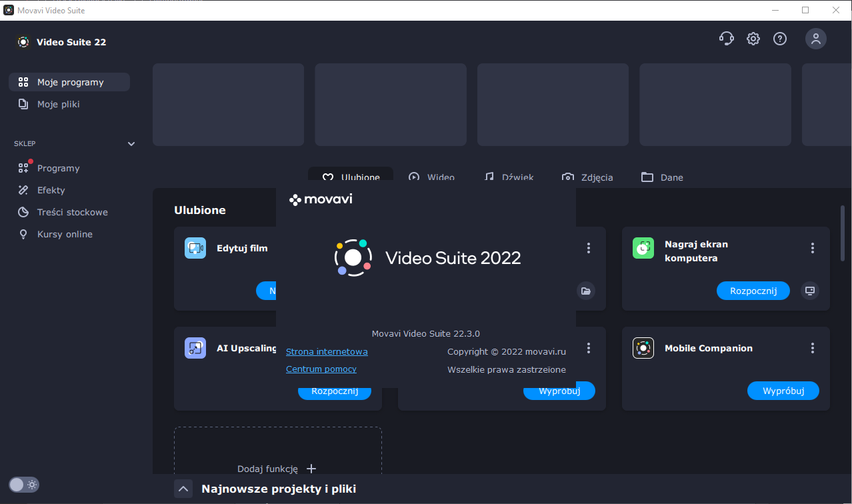Switch to the Wideo tab
Viewport: 852px width, 504px height.
pyautogui.click(x=431, y=177)
